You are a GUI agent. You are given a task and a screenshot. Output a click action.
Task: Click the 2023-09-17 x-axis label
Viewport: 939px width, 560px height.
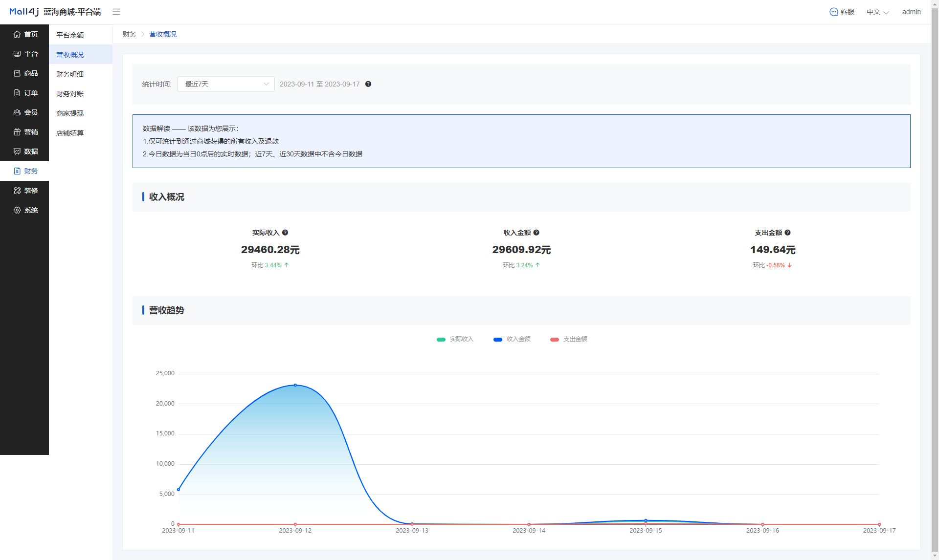point(879,531)
